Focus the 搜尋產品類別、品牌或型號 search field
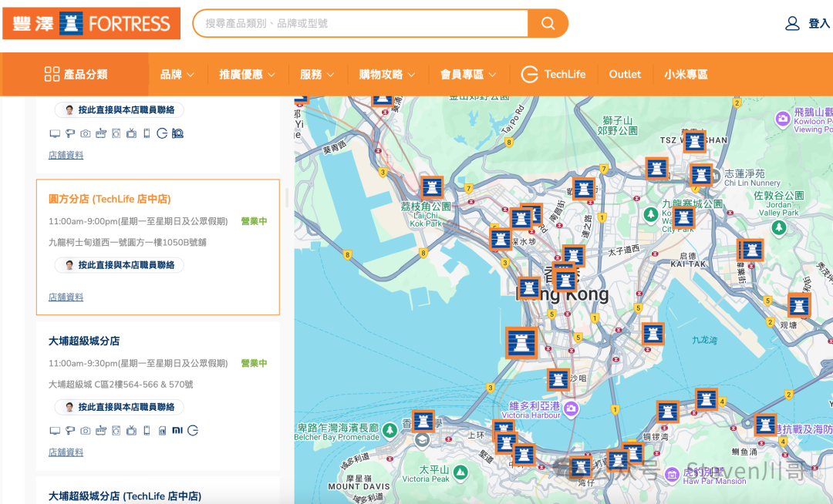833x504 pixels. [361, 23]
